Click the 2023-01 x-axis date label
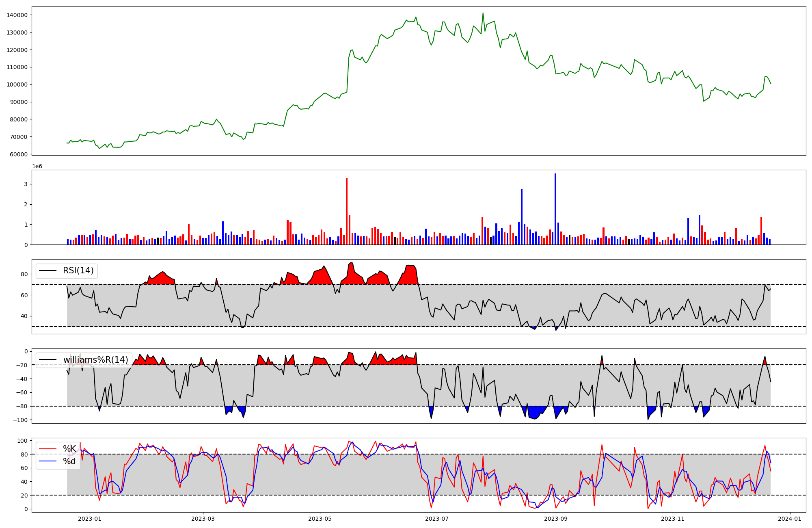Image resolution: width=812 pixels, height=528 pixels. coord(89,519)
